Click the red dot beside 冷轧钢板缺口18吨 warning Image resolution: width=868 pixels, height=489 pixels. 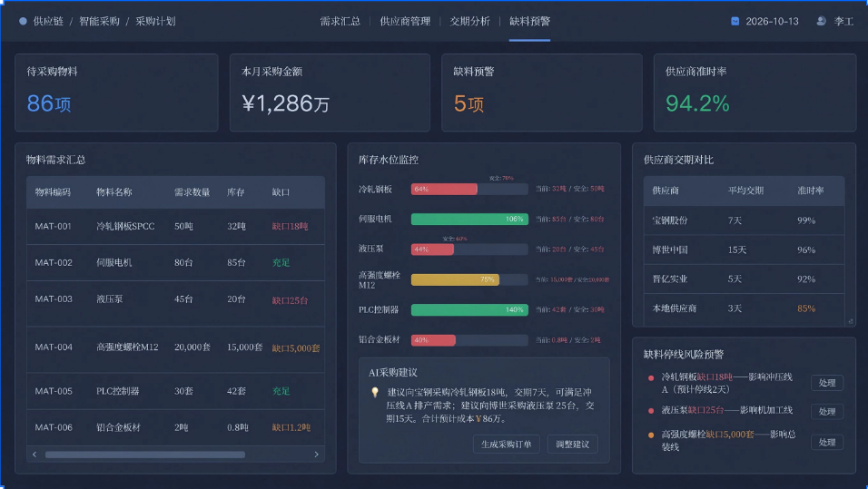(651, 378)
